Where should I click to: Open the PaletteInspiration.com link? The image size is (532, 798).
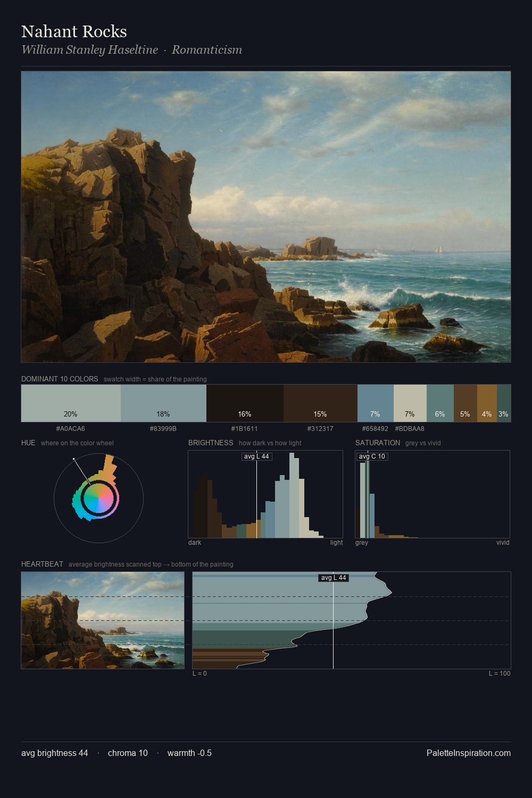(469, 753)
